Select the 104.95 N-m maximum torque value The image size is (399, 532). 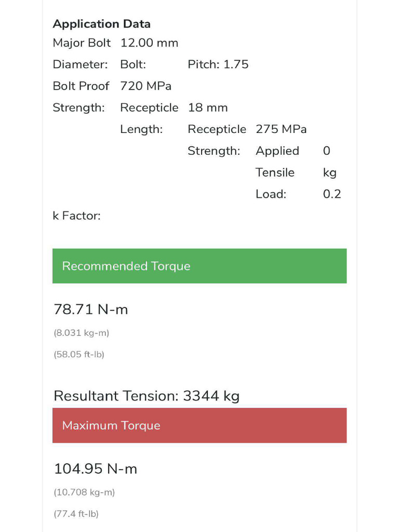coord(96,469)
